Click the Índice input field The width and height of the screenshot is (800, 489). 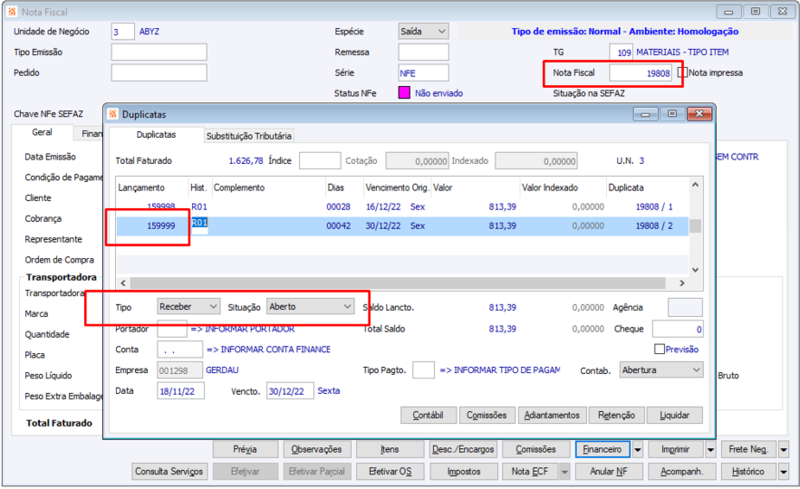tap(320, 161)
